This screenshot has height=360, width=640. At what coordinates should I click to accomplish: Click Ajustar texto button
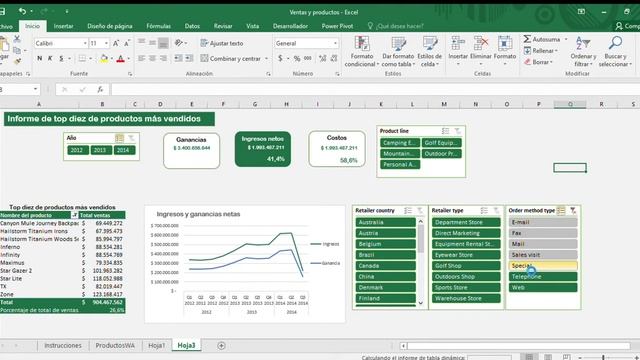(222, 43)
